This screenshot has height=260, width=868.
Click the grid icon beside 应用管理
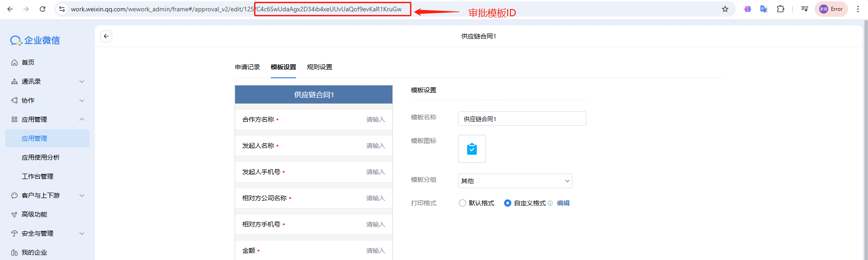(14, 119)
